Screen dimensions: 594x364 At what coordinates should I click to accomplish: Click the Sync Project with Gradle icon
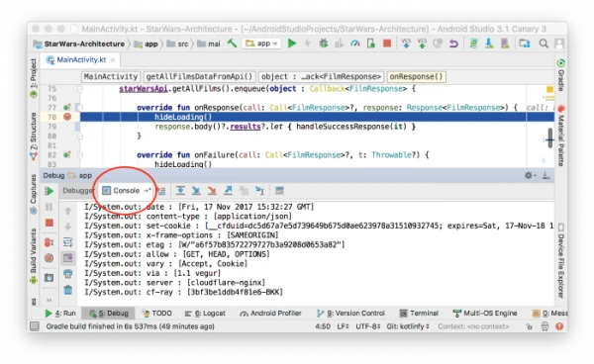pyautogui.click(x=473, y=44)
